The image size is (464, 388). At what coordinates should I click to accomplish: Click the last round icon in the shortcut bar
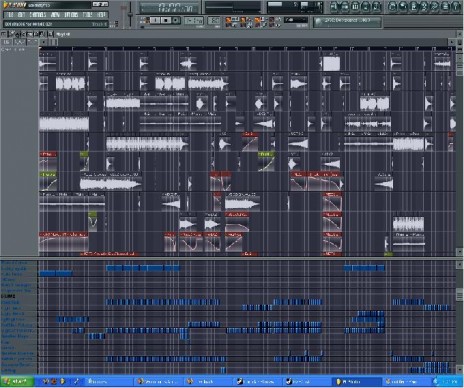point(455,6)
